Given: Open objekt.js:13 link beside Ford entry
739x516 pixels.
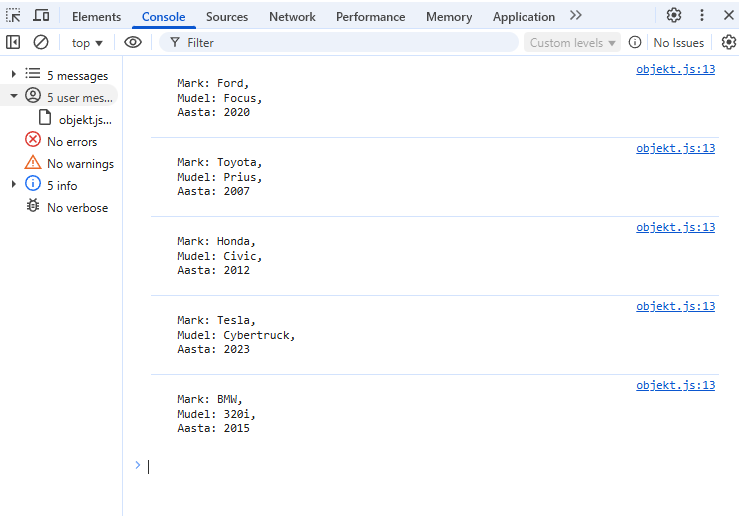Looking at the screenshot, I should [x=675, y=69].
